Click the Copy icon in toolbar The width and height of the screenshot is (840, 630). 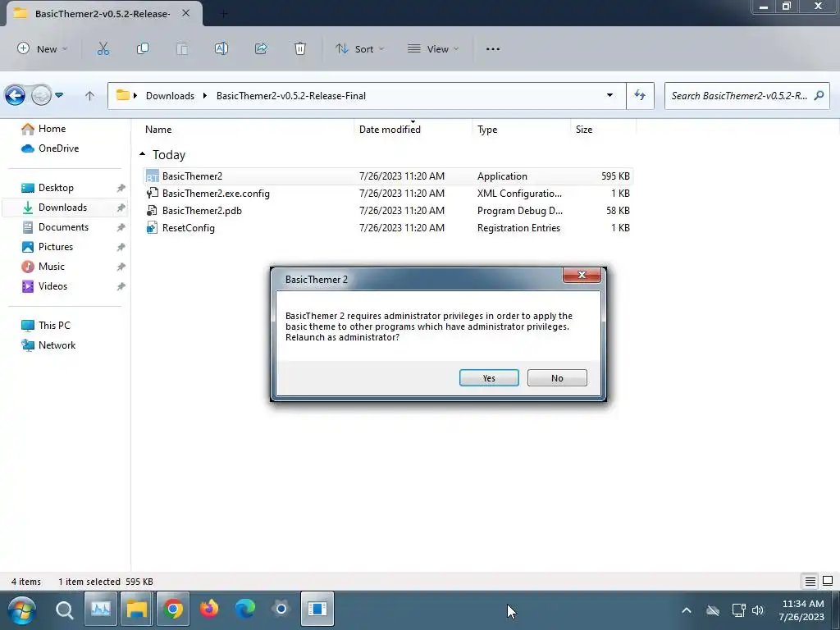(143, 48)
